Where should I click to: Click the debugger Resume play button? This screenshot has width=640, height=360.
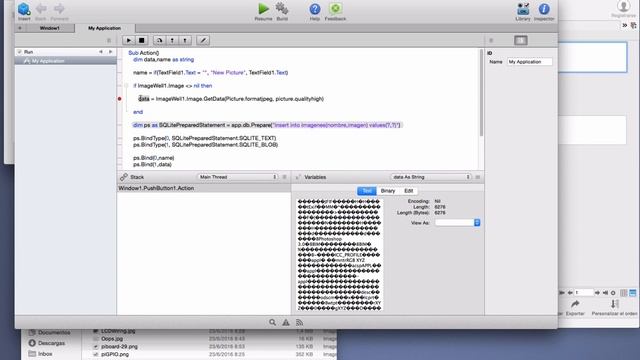(x=129, y=40)
